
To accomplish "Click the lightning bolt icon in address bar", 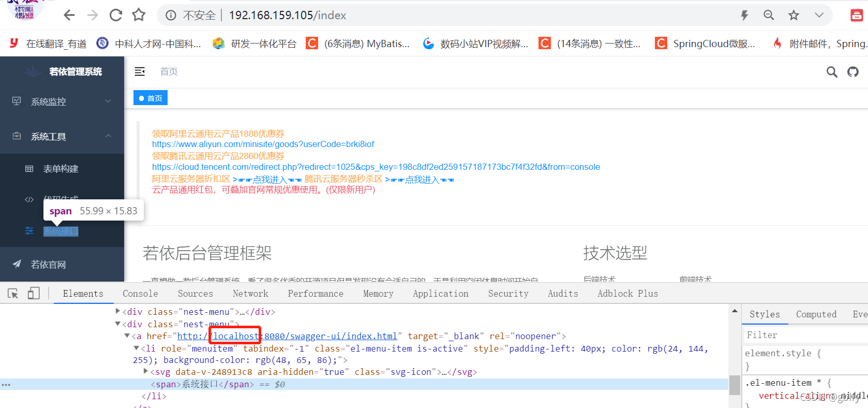I will (x=744, y=16).
